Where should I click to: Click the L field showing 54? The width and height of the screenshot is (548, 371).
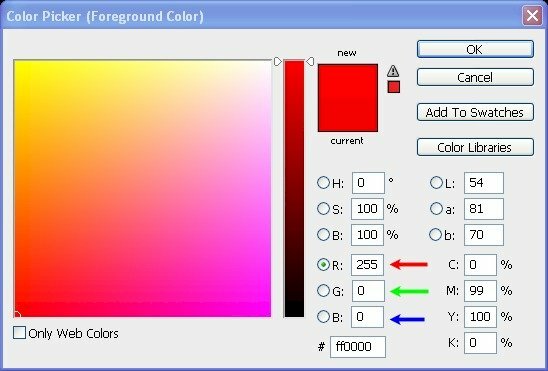pos(484,183)
